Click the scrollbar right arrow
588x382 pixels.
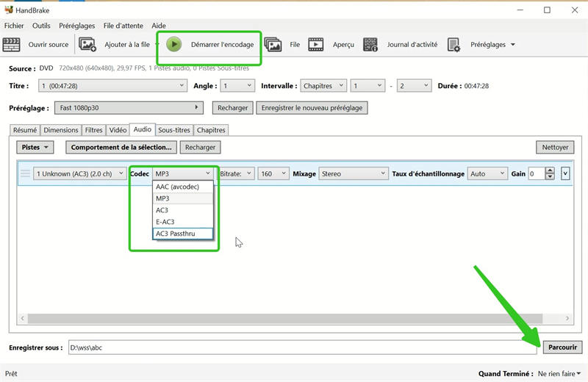tap(567, 318)
